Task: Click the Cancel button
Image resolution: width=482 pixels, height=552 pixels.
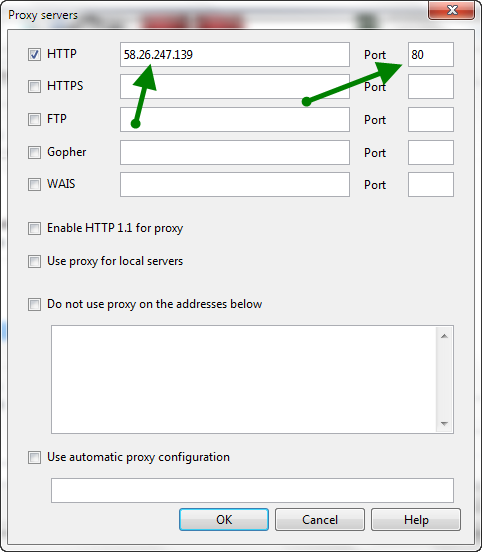Action: click(x=320, y=519)
